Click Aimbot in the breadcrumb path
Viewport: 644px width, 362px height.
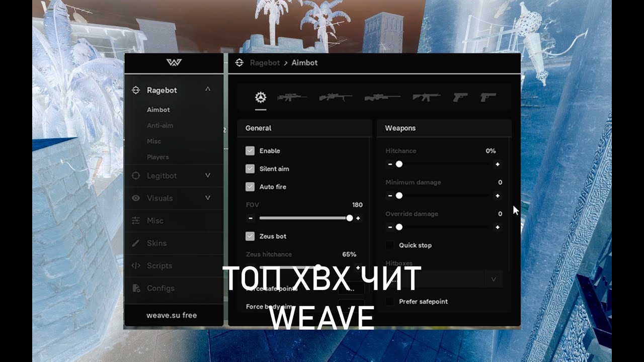pos(304,63)
